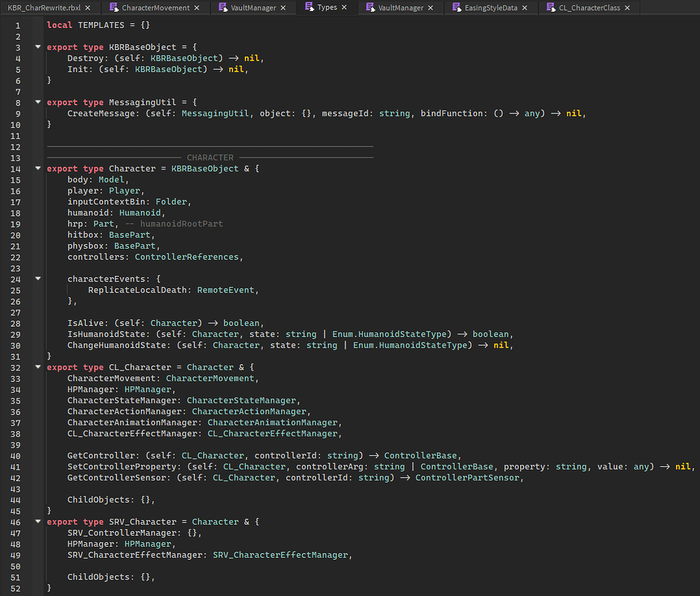The height and width of the screenshot is (596, 700).
Task: Switch to the KBR_CharRewrite.rbxl tab
Action: click(x=42, y=8)
